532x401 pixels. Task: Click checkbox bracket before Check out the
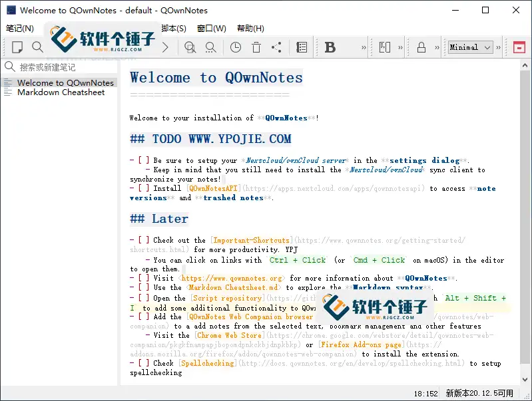(143, 240)
